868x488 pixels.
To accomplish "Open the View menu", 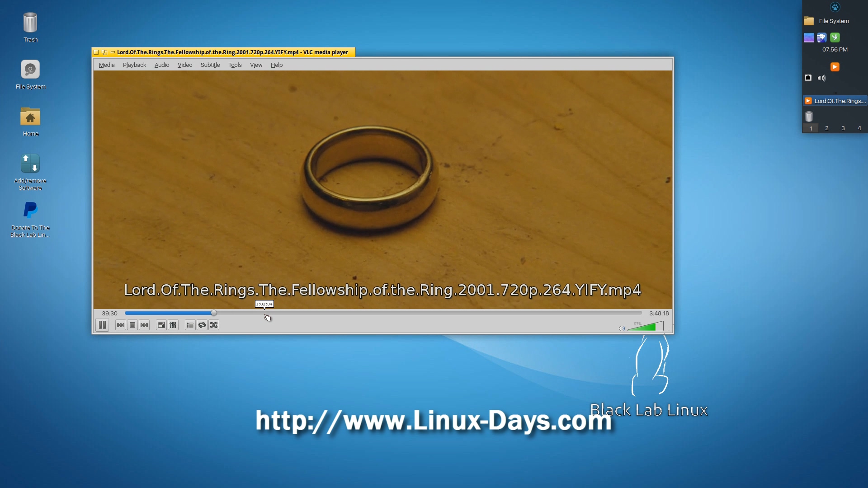I will coord(256,65).
